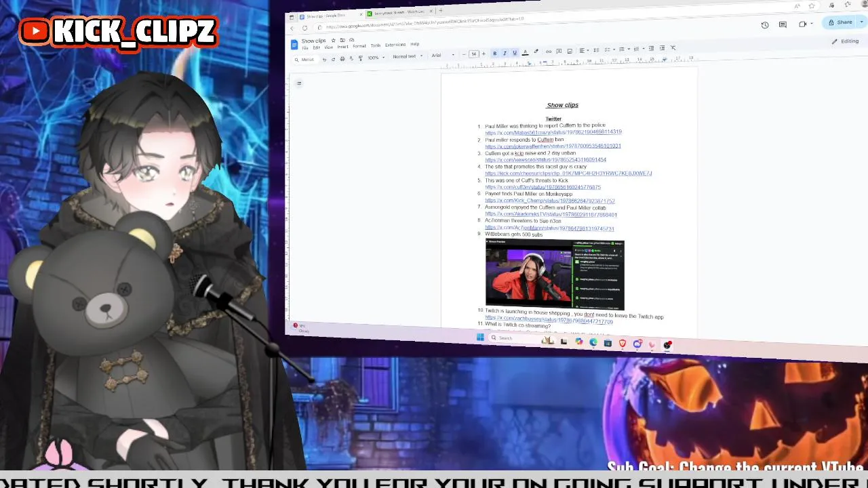
Task: Click the insert link icon
Action: pyautogui.click(x=549, y=52)
